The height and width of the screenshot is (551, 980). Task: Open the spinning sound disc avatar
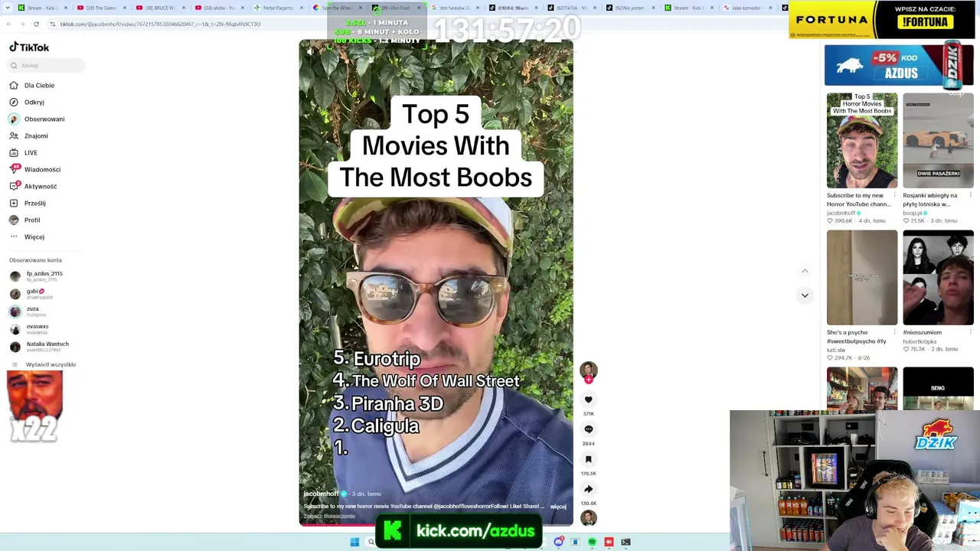click(588, 519)
